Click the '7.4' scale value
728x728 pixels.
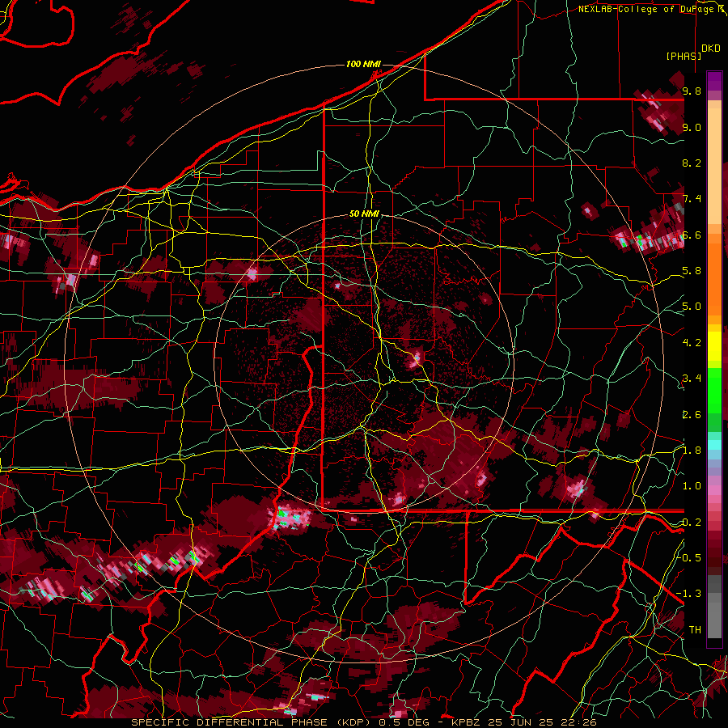pyautogui.click(x=692, y=199)
